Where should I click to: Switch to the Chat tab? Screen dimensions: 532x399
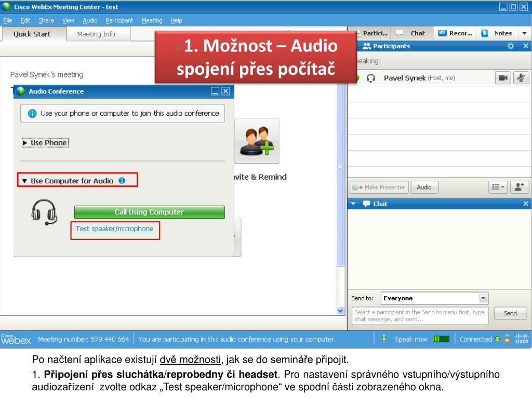(412, 33)
